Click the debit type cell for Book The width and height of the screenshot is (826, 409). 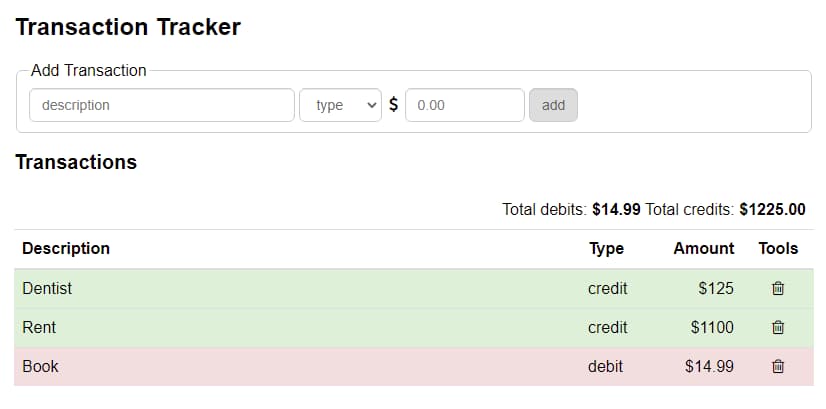[x=605, y=367]
